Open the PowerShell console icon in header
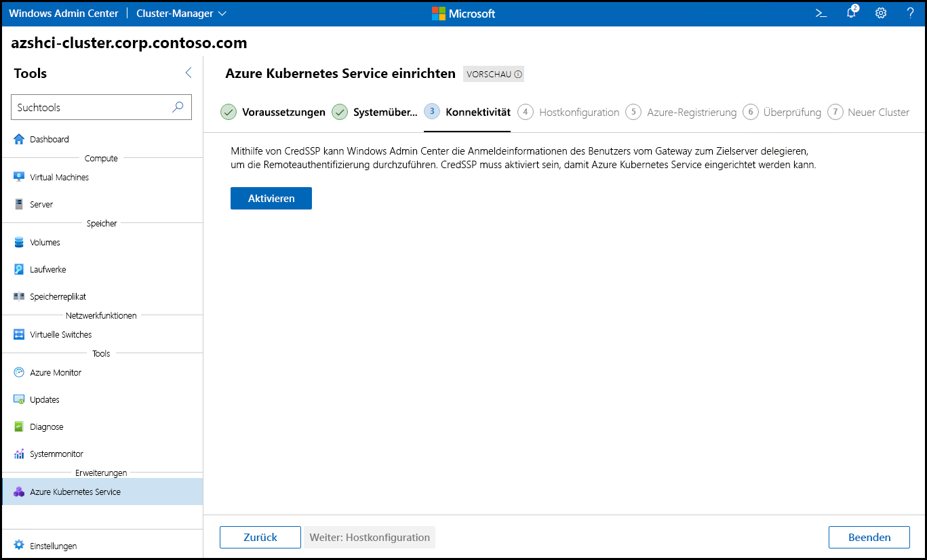The height and width of the screenshot is (560, 927). (x=821, y=13)
